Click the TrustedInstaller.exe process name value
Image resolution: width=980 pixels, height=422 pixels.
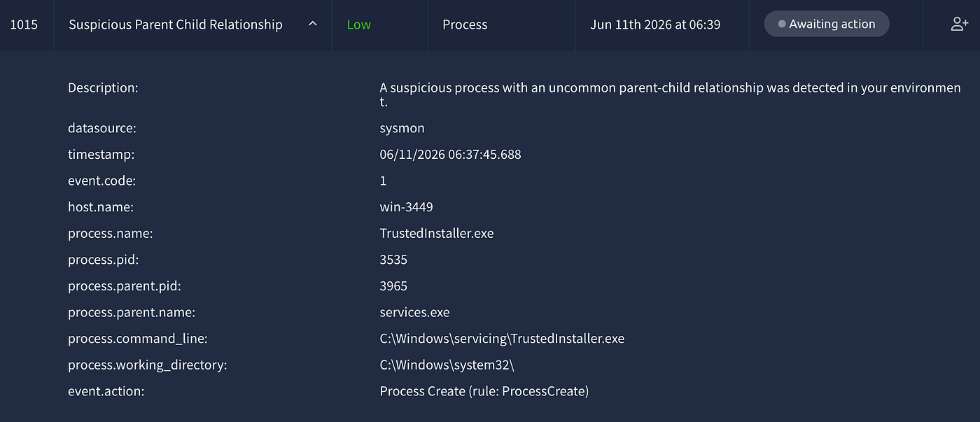(437, 234)
